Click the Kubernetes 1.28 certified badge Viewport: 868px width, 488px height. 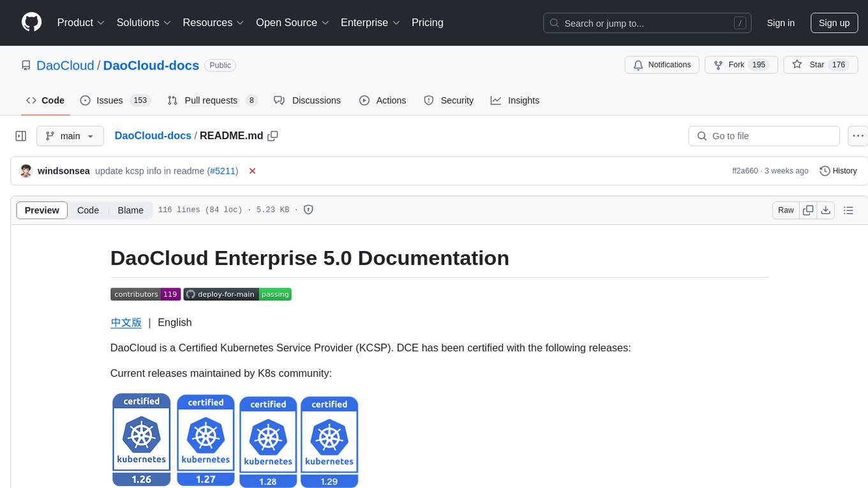click(268, 441)
